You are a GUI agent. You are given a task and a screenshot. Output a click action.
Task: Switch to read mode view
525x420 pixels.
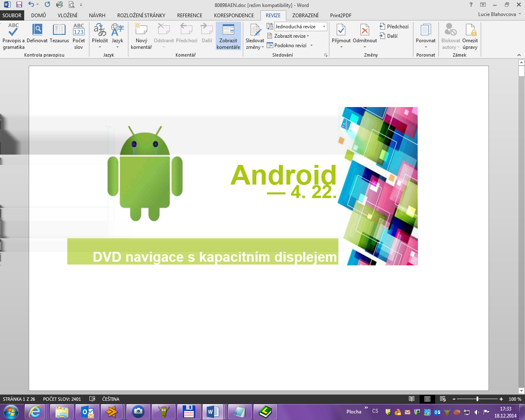click(x=412, y=399)
